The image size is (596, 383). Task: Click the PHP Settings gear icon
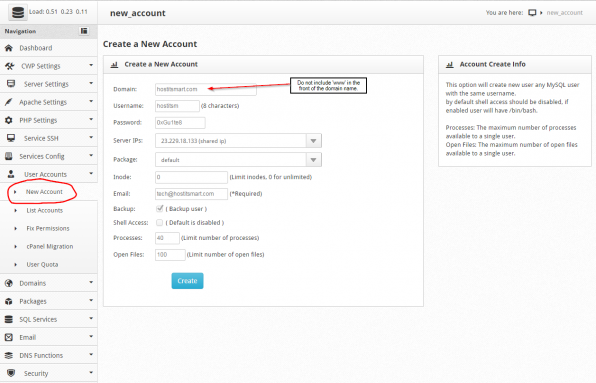pos(9,120)
